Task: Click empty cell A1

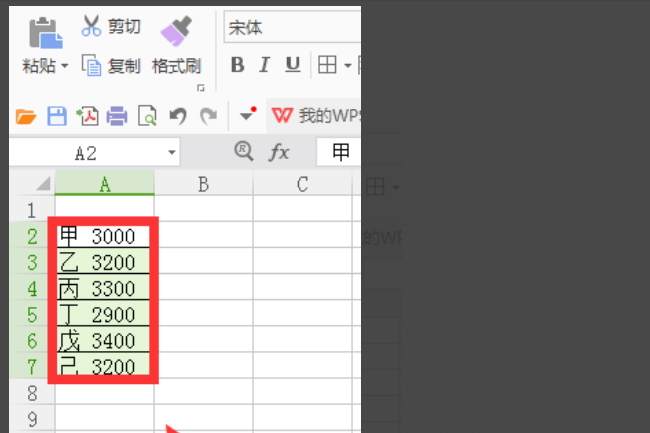Action: [x=104, y=209]
